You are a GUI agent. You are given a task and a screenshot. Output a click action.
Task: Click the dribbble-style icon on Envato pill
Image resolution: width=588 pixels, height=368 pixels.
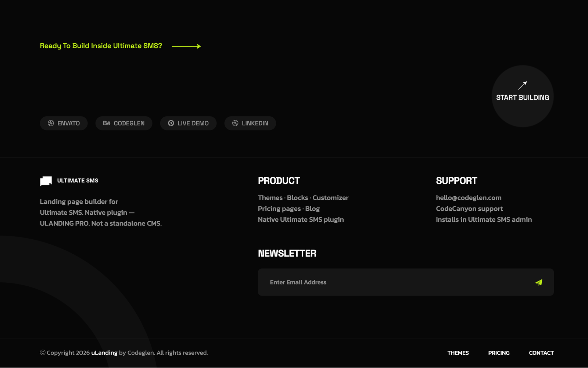pos(51,123)
